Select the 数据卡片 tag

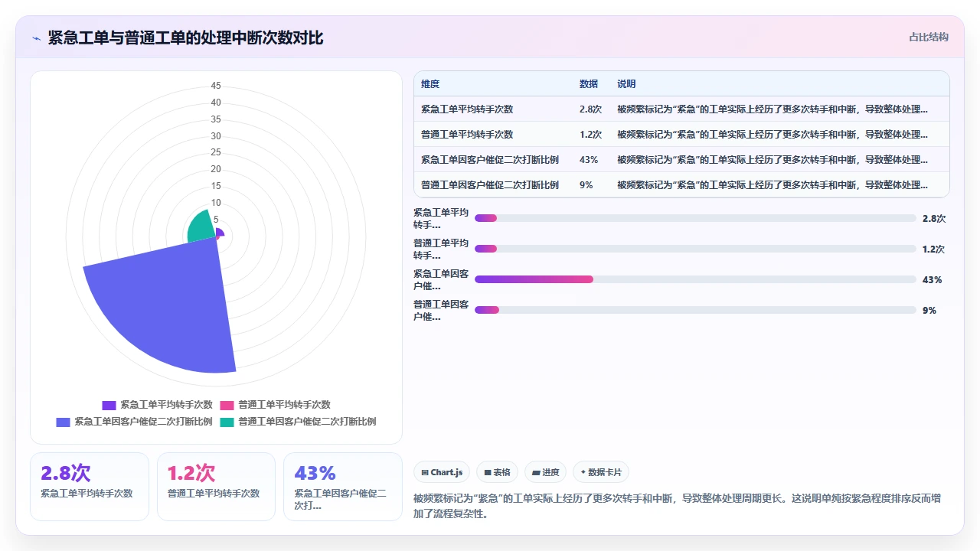tap(601, 472)
